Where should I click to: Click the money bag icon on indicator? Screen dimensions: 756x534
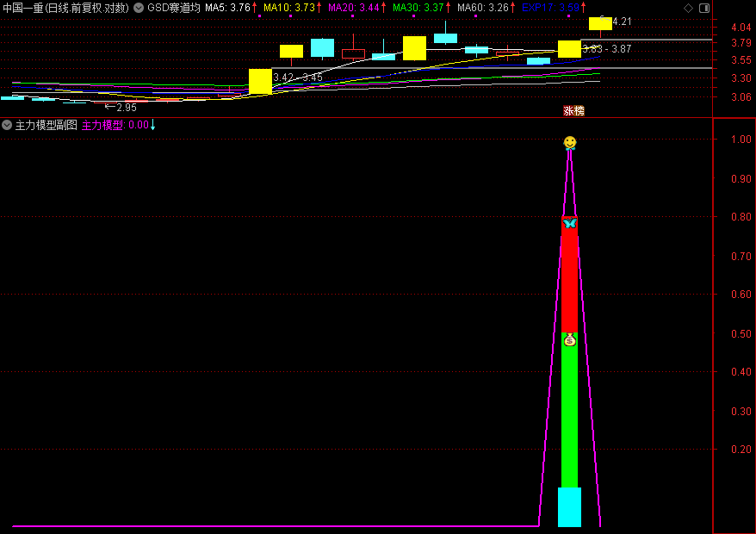point(569,340)
